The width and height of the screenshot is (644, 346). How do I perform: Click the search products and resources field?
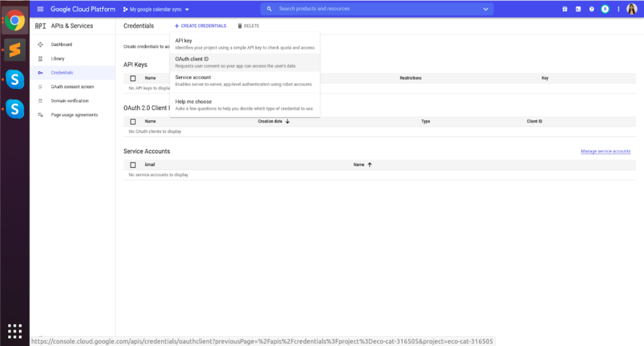(x=377, y=9)
